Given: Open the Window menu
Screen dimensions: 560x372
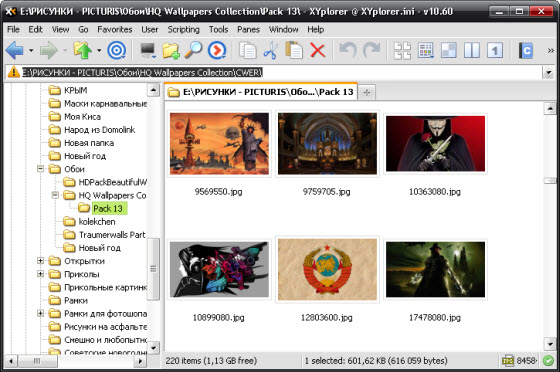Looking at the screenshot, I should [284, 29].
